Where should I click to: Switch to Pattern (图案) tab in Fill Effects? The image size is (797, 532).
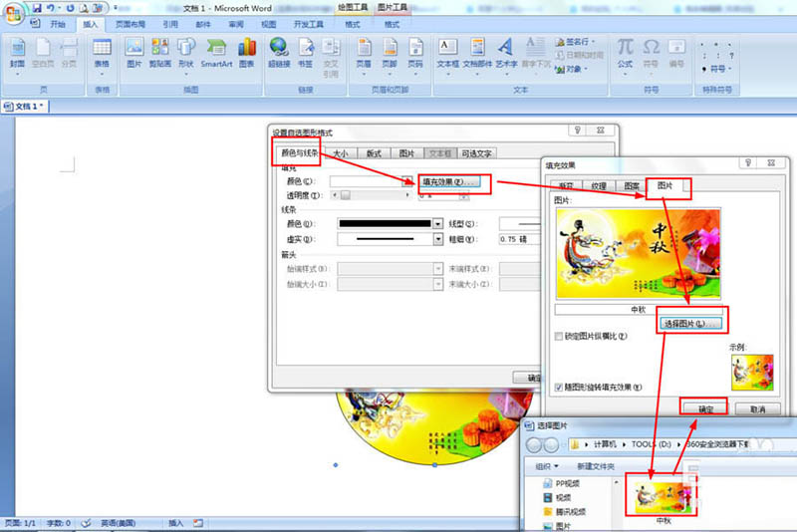point(632,186)
